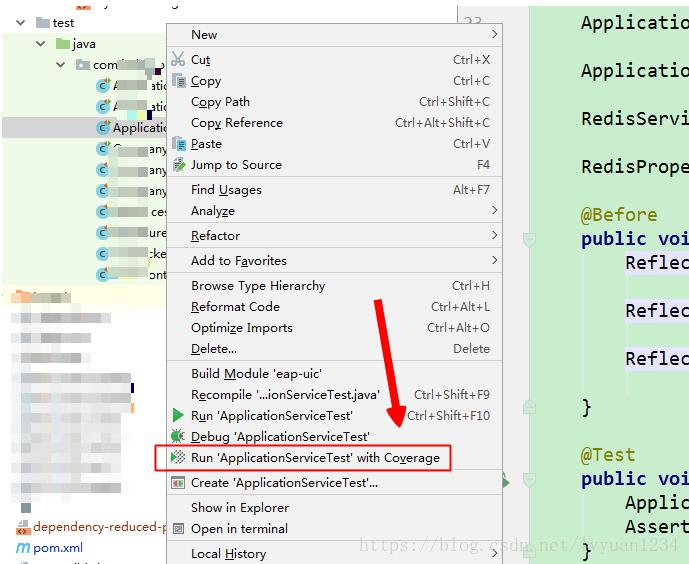Screen dimensions: 689x564
Task: Expand the Refactor submenu arrow
Action: tap(495, 235)
